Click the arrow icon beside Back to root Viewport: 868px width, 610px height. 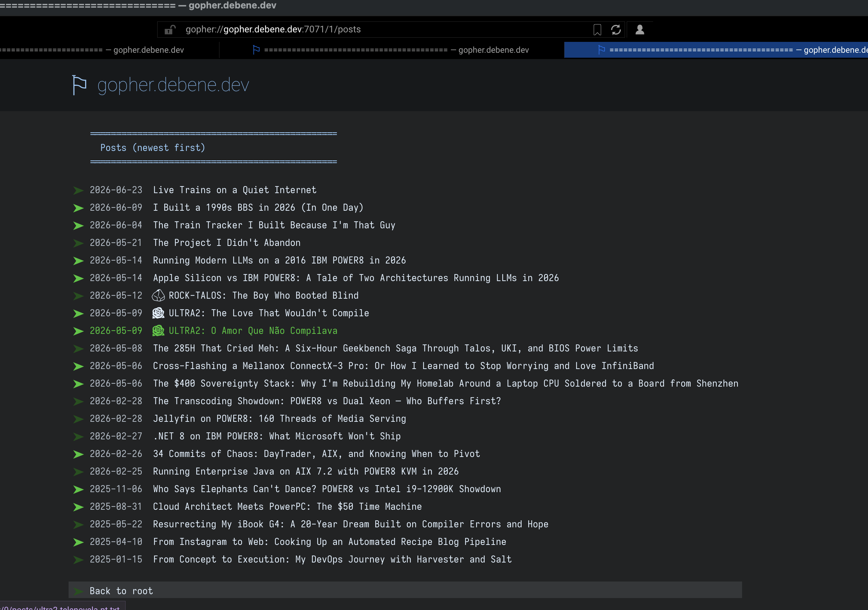(78, 591)
